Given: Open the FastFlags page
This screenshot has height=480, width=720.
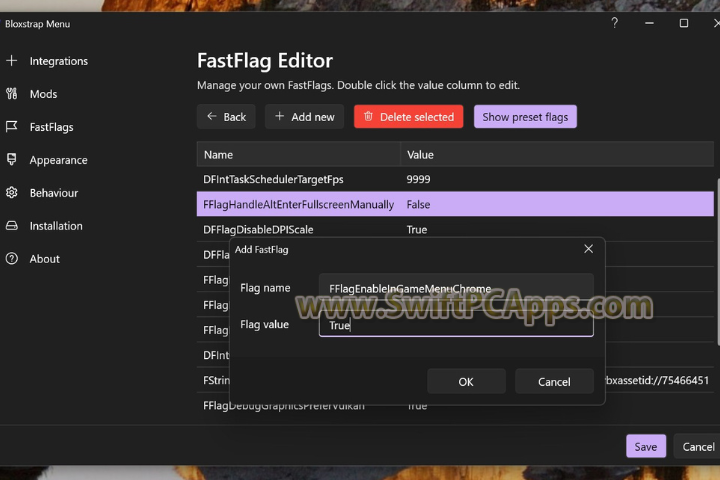Looking at the screenshot, I should (51, 127).
